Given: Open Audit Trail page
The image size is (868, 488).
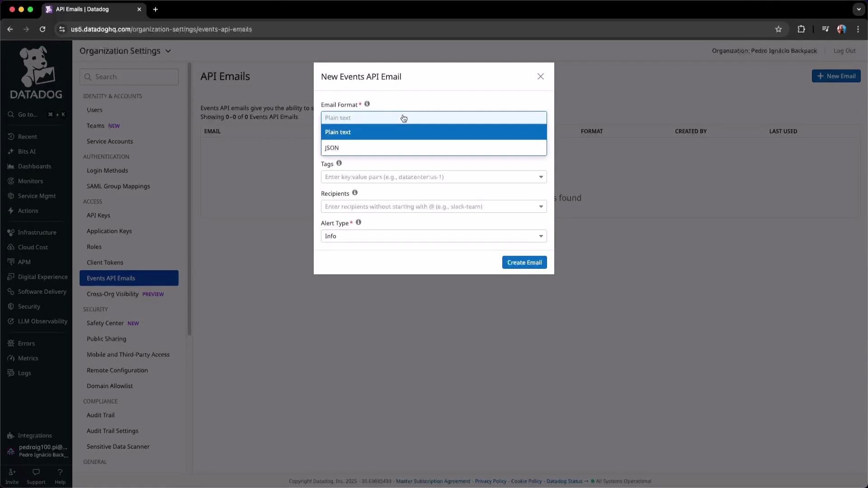Looking at the screenshot, I should click(100, 415).
